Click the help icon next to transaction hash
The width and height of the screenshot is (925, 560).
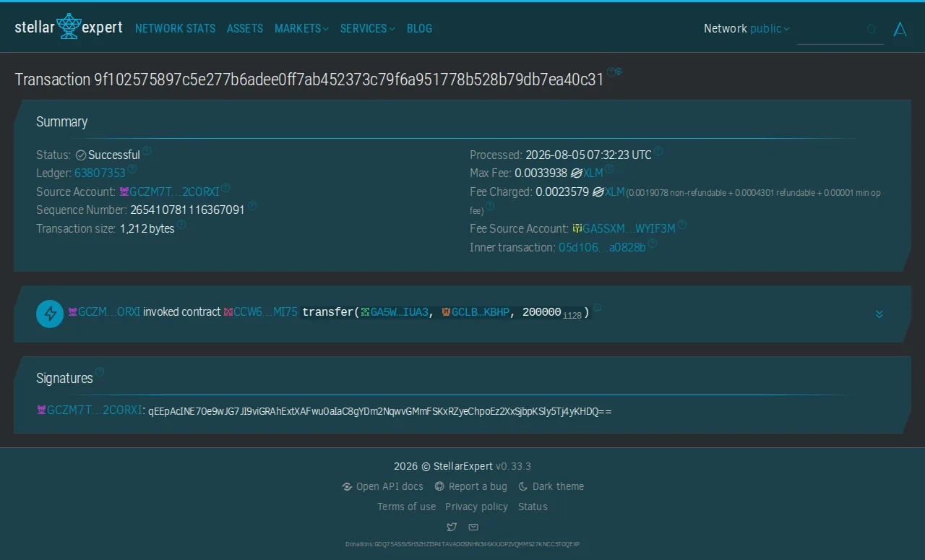point(611,72)
